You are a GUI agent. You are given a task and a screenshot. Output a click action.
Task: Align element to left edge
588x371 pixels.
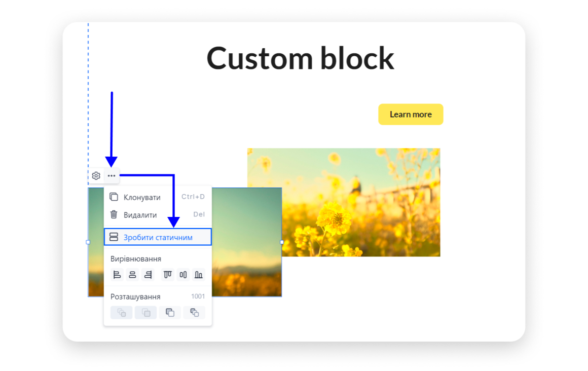[x=117, y=275]
